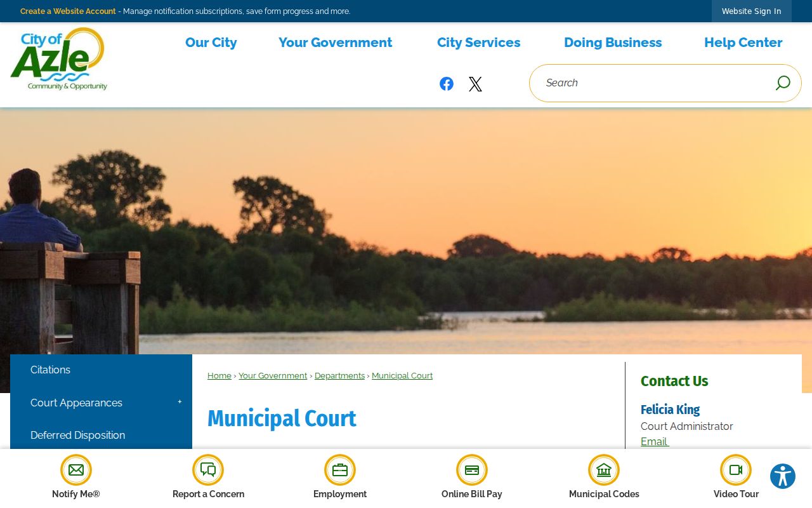Image resolution: width=812 pixels, height=508 pixels.
Task: Open the Our City menu
Action: (211, 43)
